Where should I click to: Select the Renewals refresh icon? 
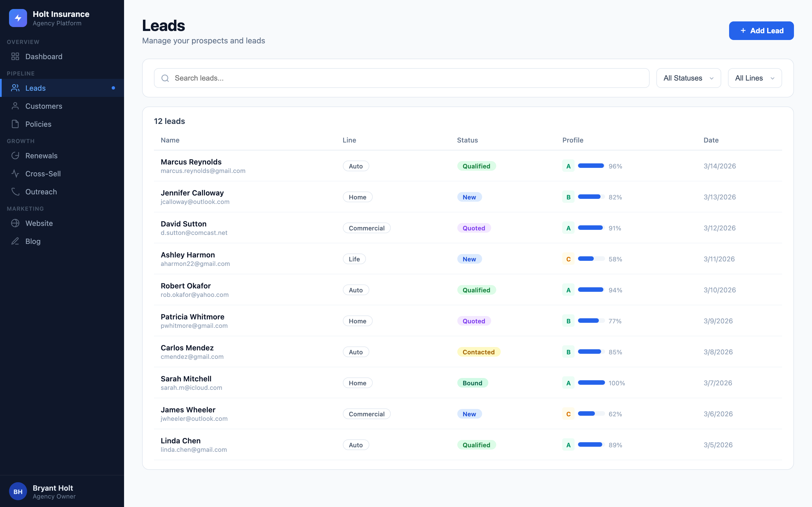coord(15,155)
